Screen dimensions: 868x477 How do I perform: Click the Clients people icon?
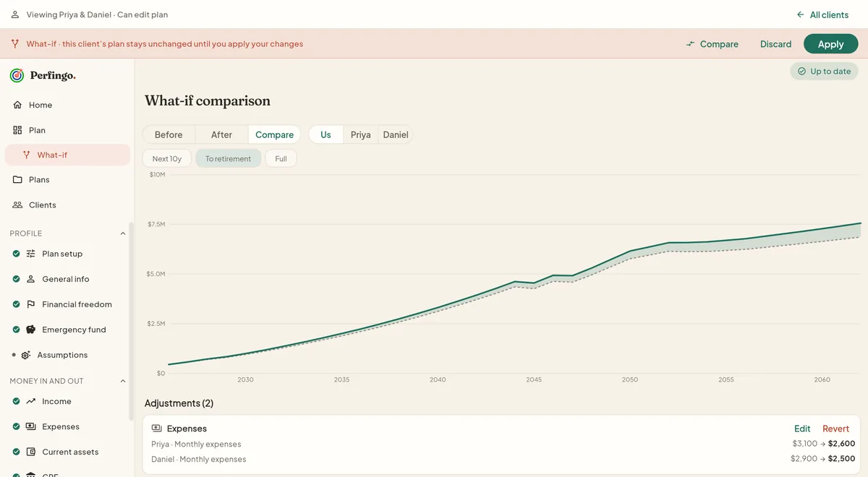[x=17, y=205]
